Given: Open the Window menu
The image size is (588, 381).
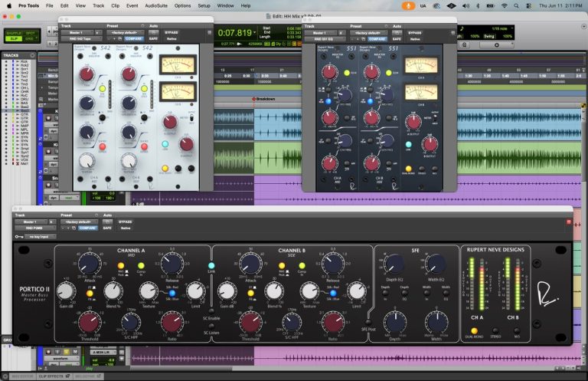Looking at the screenshot, I should tap(225, 5).
